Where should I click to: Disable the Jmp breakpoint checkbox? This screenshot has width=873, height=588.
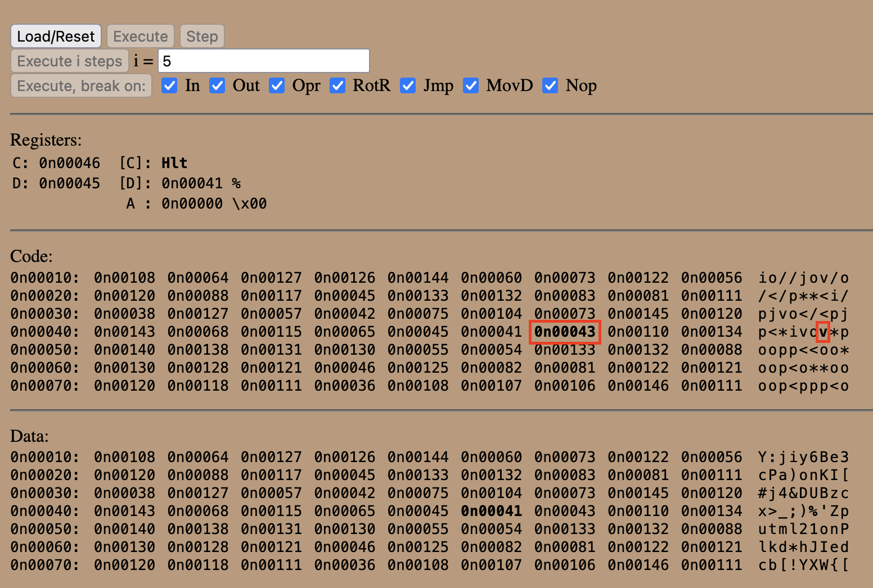tap(408, 85)
